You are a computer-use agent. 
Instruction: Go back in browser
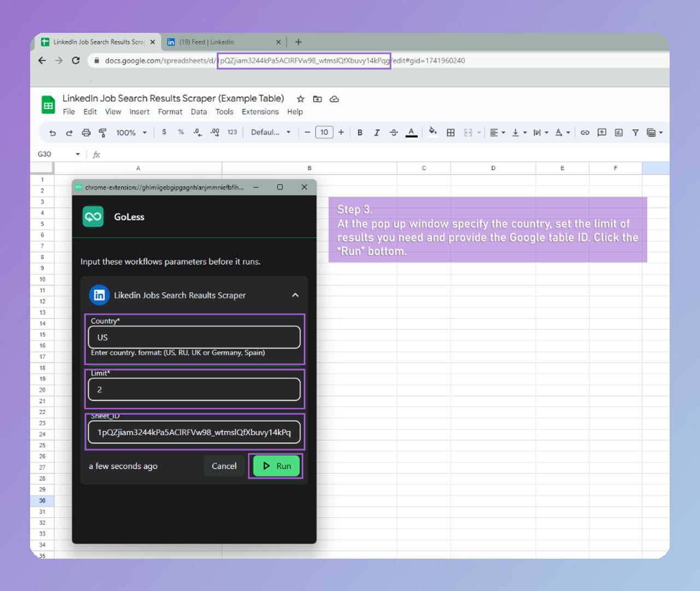42,61
